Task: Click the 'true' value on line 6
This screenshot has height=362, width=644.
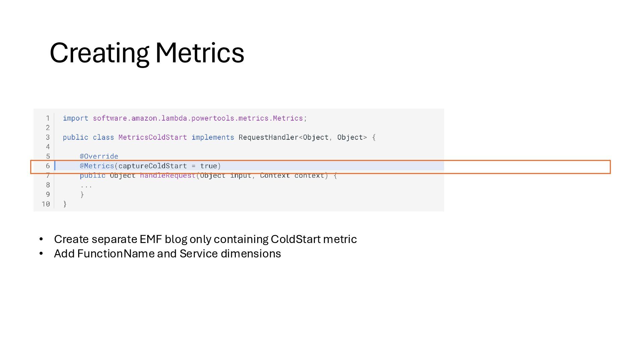Action: click(x=209, y=166)
